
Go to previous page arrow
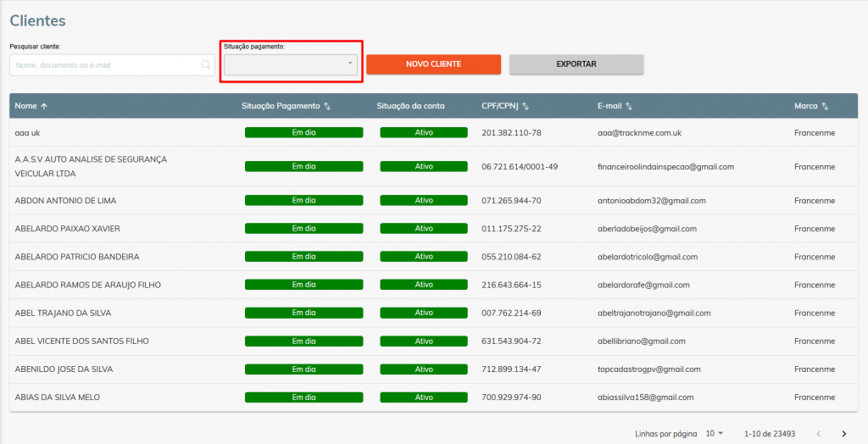coord(819,434)
